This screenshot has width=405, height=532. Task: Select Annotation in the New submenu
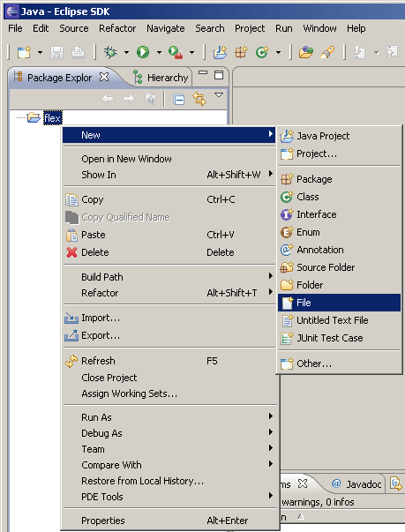tap(339, 250)
